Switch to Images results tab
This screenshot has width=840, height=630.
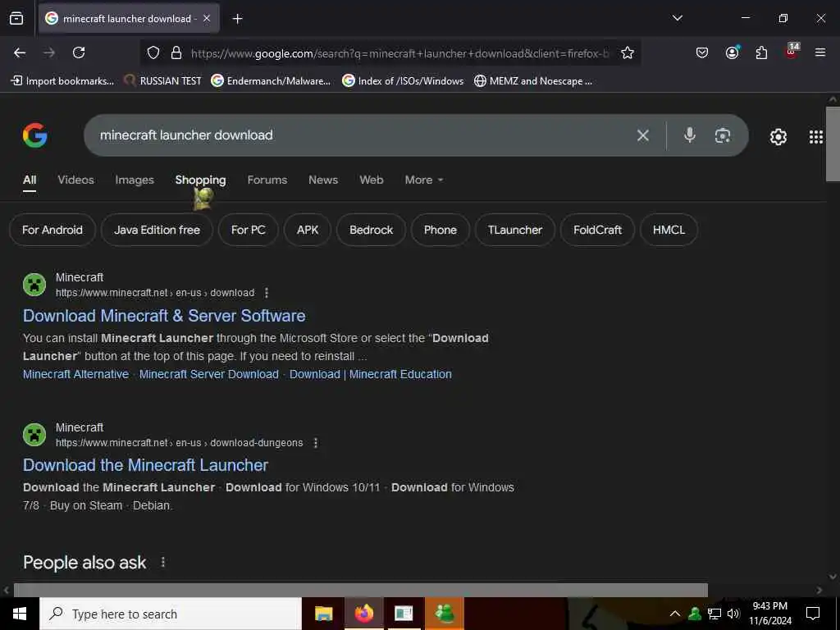pos(135,180)
